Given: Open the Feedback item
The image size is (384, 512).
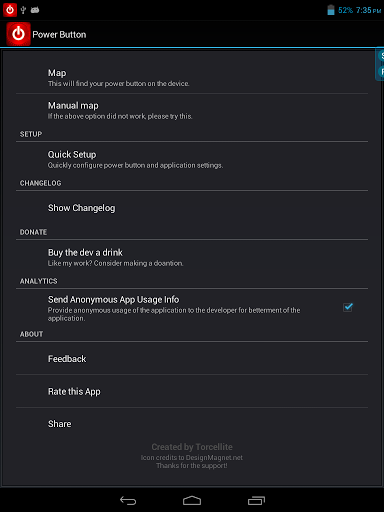Looking at the screenshot, I should tap(192, 358).
